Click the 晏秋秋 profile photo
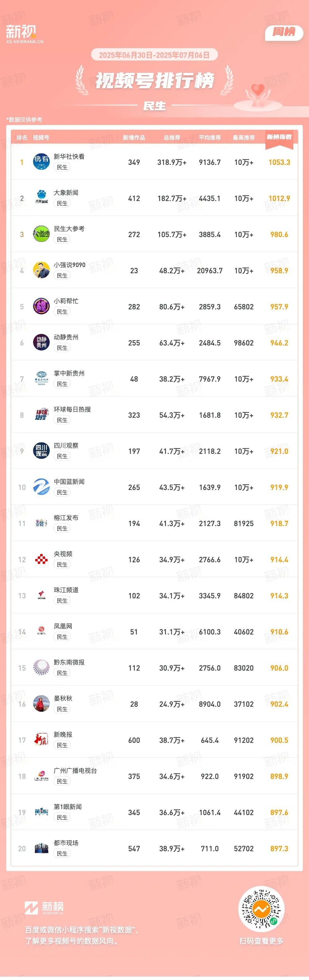 click(41, 704)
